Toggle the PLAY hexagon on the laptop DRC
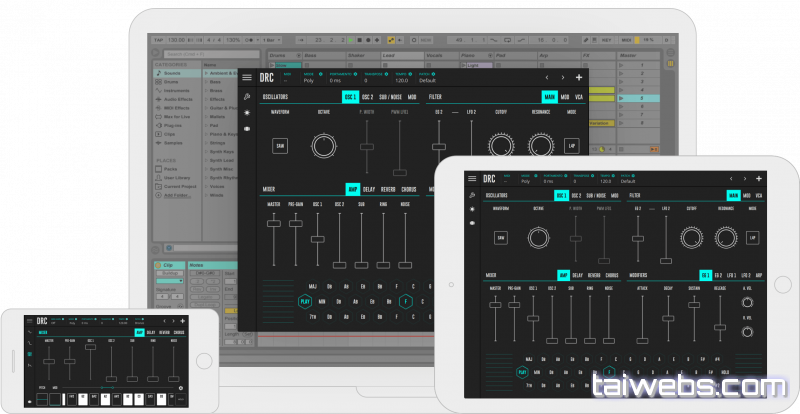800x414 pixels. point(304,300)
